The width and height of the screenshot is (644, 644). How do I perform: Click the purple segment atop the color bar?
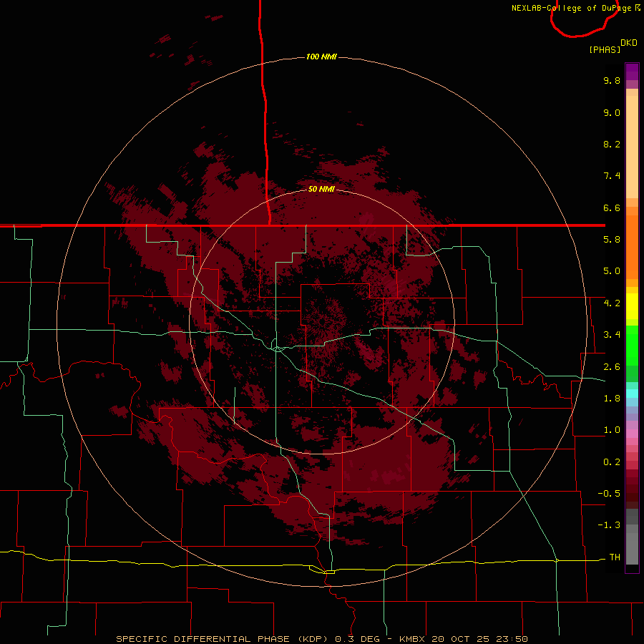632,72
